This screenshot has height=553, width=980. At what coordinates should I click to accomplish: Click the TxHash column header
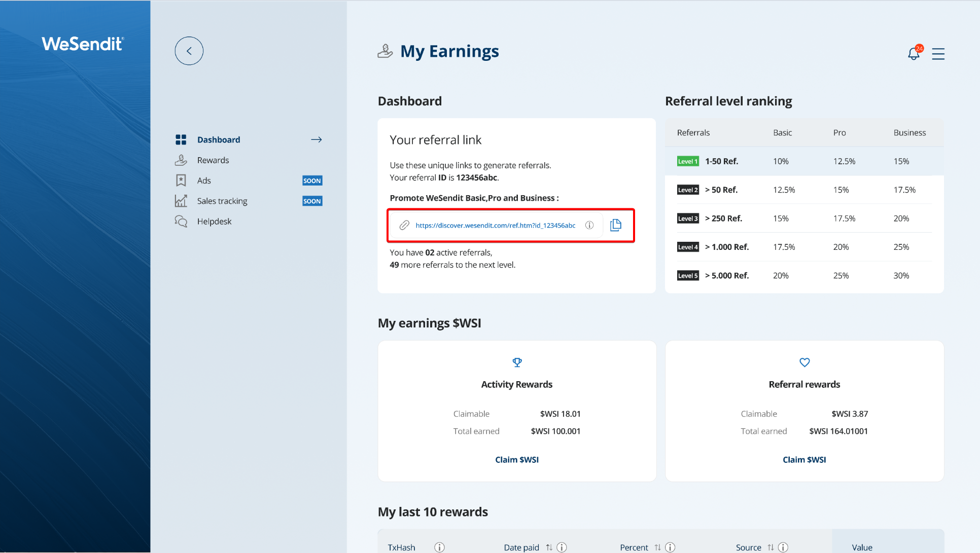coord(401,547)
